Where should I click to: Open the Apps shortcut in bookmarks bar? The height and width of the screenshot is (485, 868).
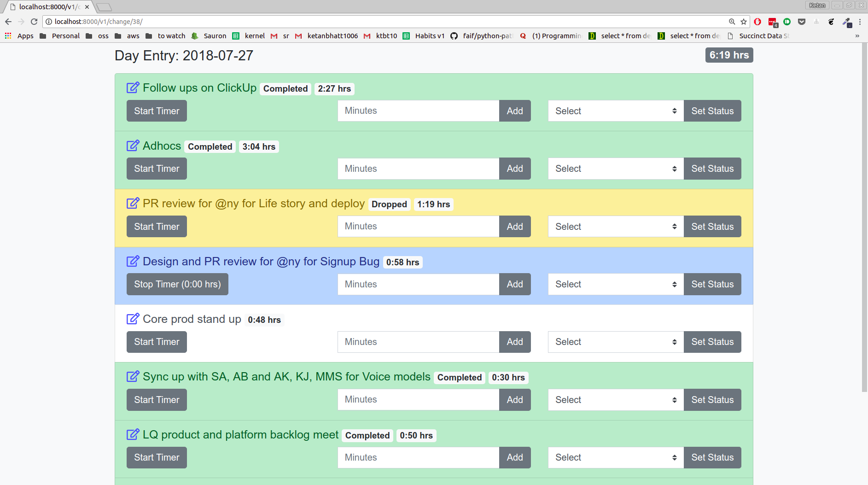(x=19, y=36)
